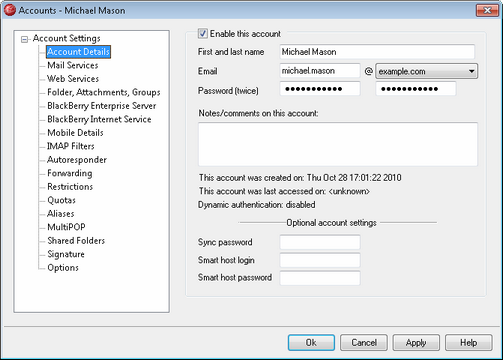The height and width of the screenshot is (360, 503).
Task: Click the Sync password field
Action: click(x=320, y=242)
